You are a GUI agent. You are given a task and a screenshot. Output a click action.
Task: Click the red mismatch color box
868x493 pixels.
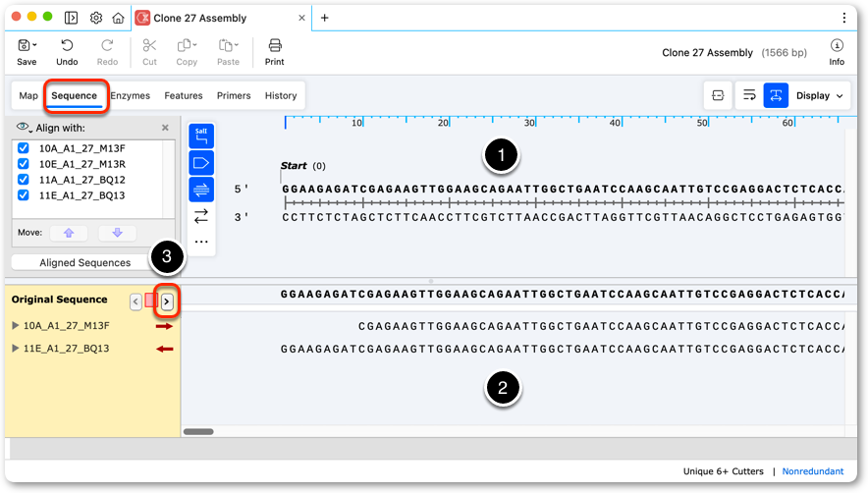tap(151, 301)
